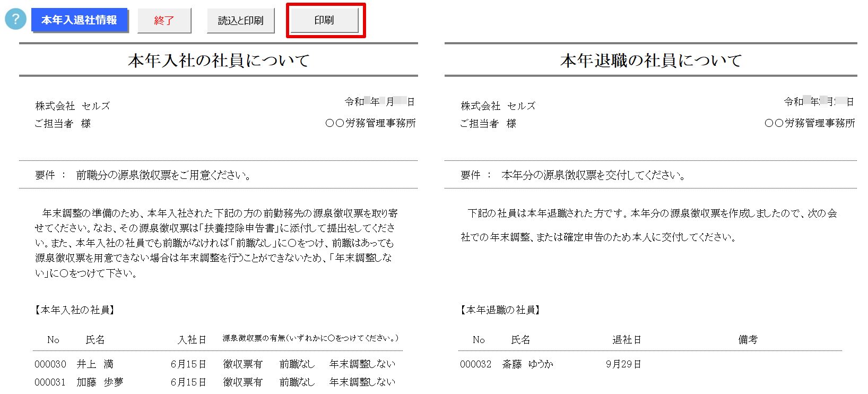Click the red 終了 button
Viewport: 868px width, 394px height.
(x=164, y=21)
